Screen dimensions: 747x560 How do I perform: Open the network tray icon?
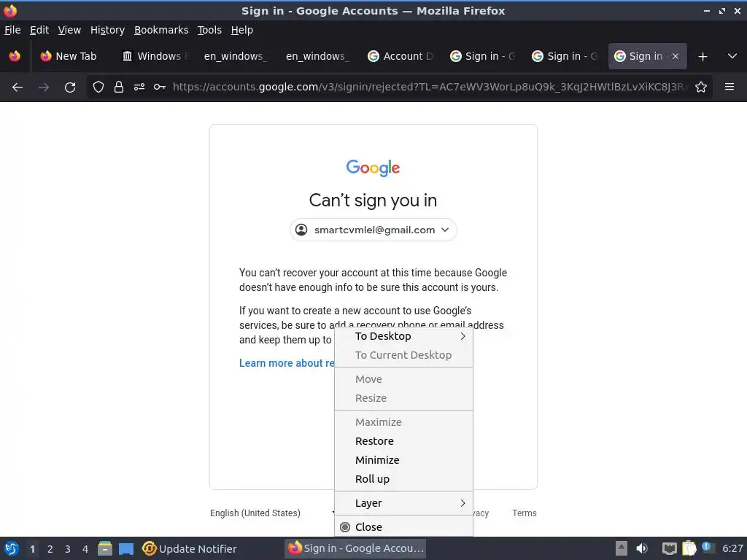[x=670, y=548]
